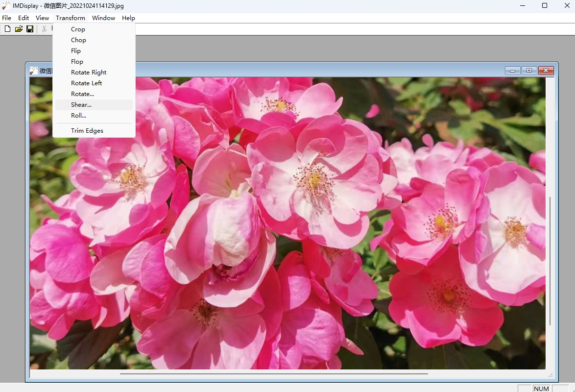Click the Save toolbar icon
This screenshot has width=575, height=392.
(30, 28)
